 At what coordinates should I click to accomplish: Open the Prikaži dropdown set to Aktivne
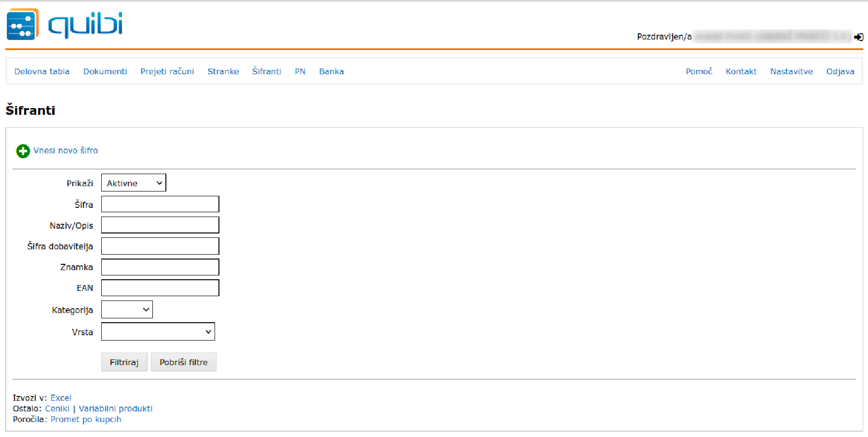coord(134,183)
